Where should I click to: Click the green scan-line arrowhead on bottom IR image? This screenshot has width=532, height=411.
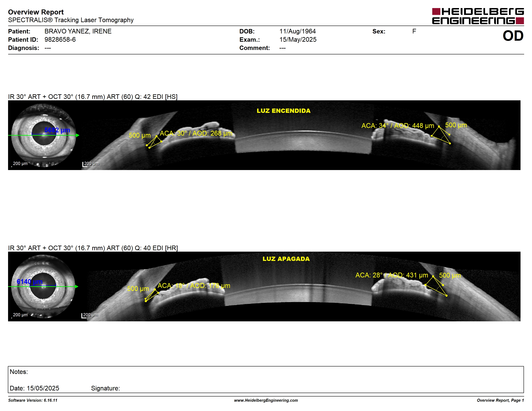[x=77, y=286]
